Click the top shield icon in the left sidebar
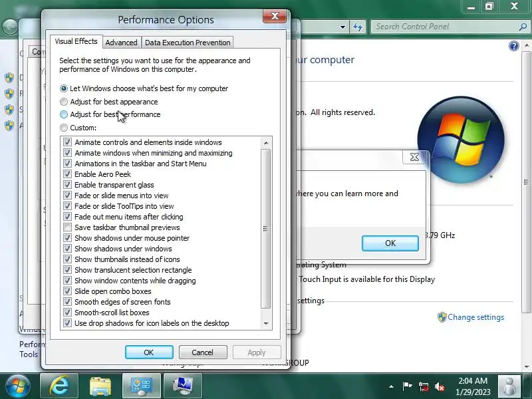Viewport: 532px width, 399px height. [9, 78]
